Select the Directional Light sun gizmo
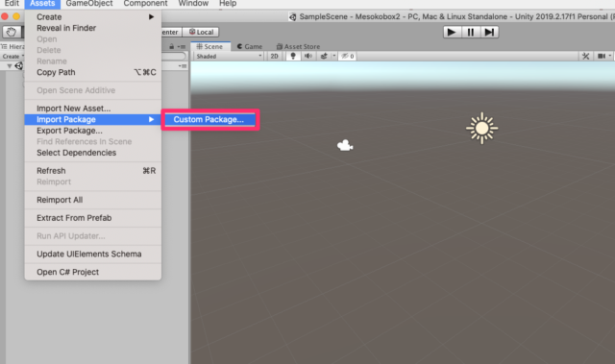This screenshot has height=364, width=615. pos(482,128)
